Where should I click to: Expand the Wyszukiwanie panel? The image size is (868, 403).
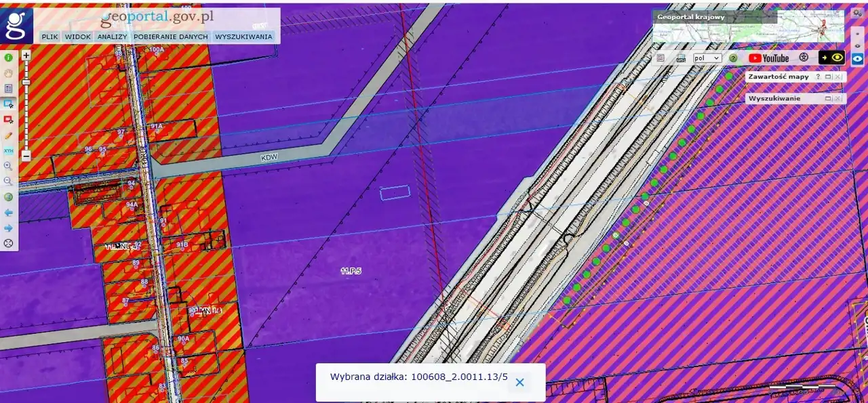[828, 99]
